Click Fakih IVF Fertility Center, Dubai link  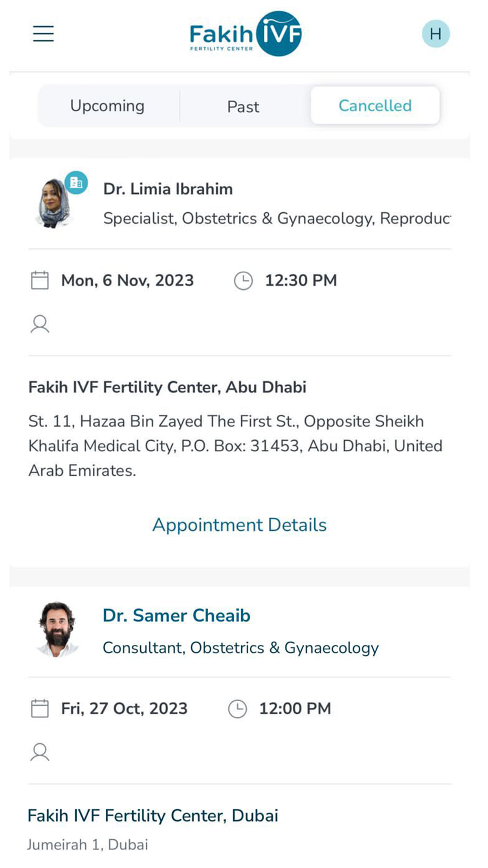coord(153,816)
